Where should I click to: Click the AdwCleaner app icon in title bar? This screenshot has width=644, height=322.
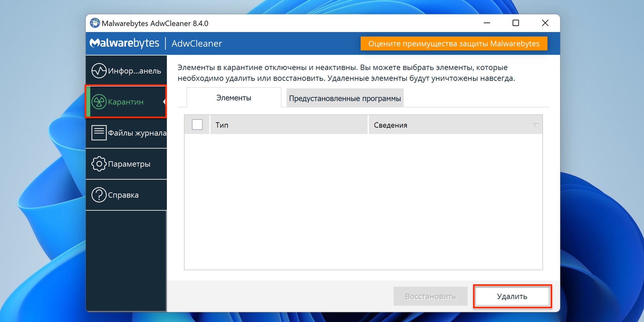95,23
